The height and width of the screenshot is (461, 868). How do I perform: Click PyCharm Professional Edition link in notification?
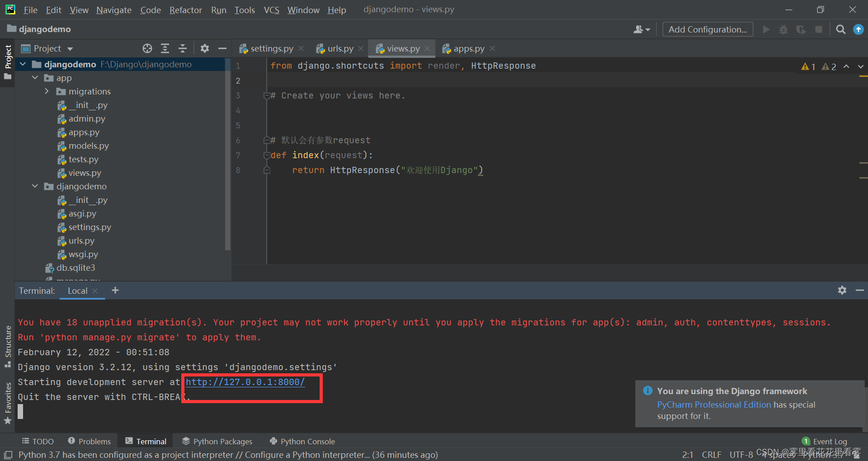click(x=714, y=405)
